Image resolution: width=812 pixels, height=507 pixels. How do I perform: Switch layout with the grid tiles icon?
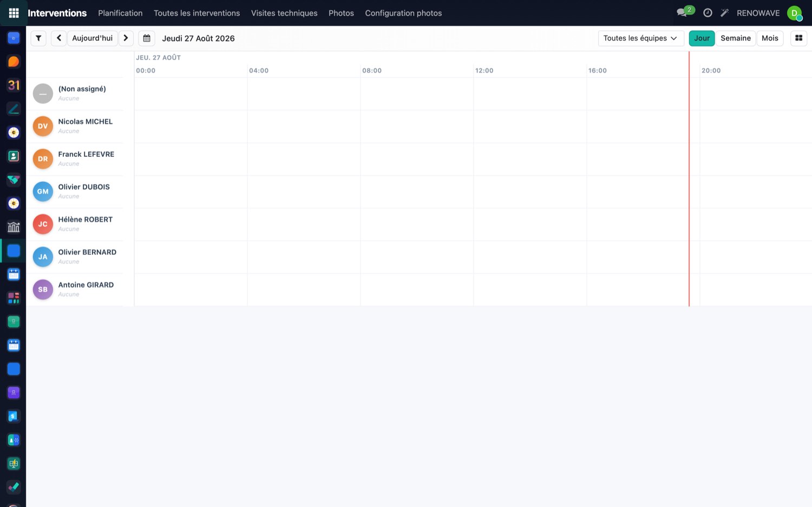[x=798, y=38]
